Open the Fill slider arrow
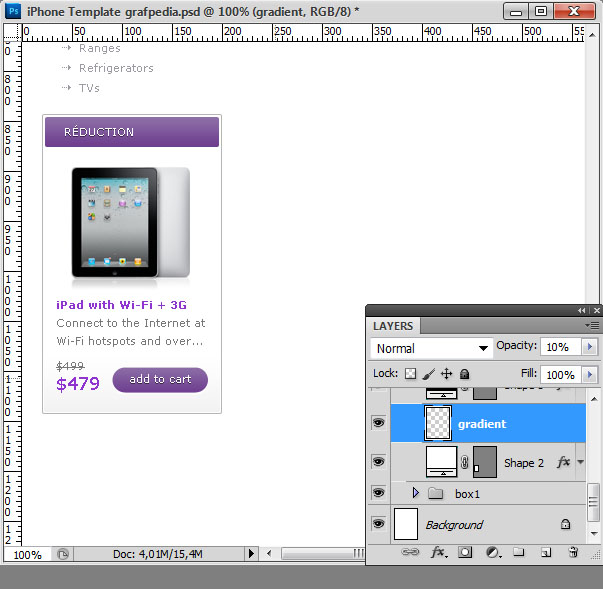603x589 pixels. 590,374
